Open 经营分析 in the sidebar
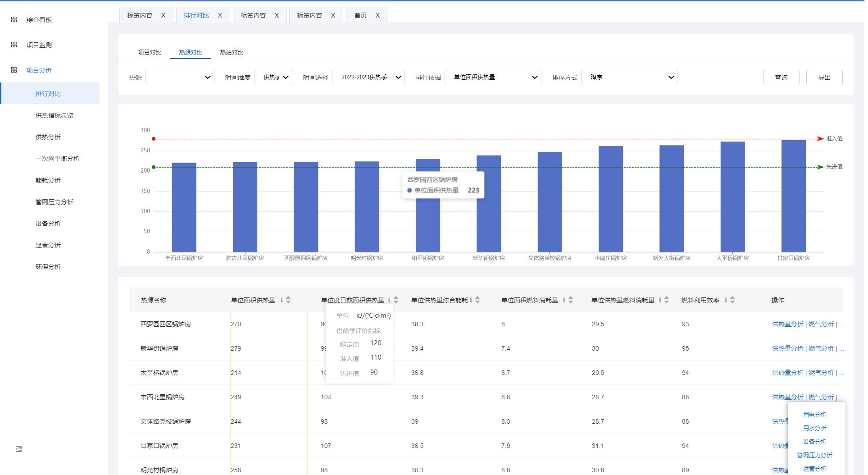The height and width of the screenshot is (475, 868). [x=48, y=245]
